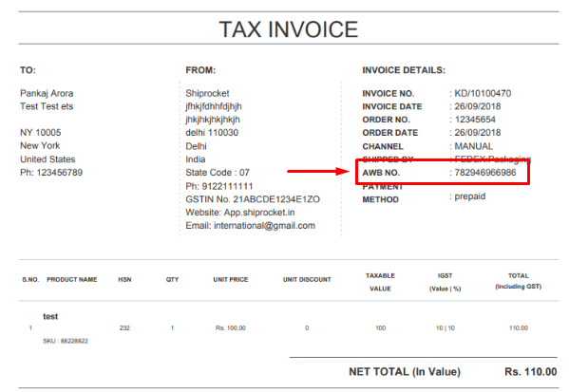569x392 pixels.
Task: Select the product name test
Action: (50, 317)
